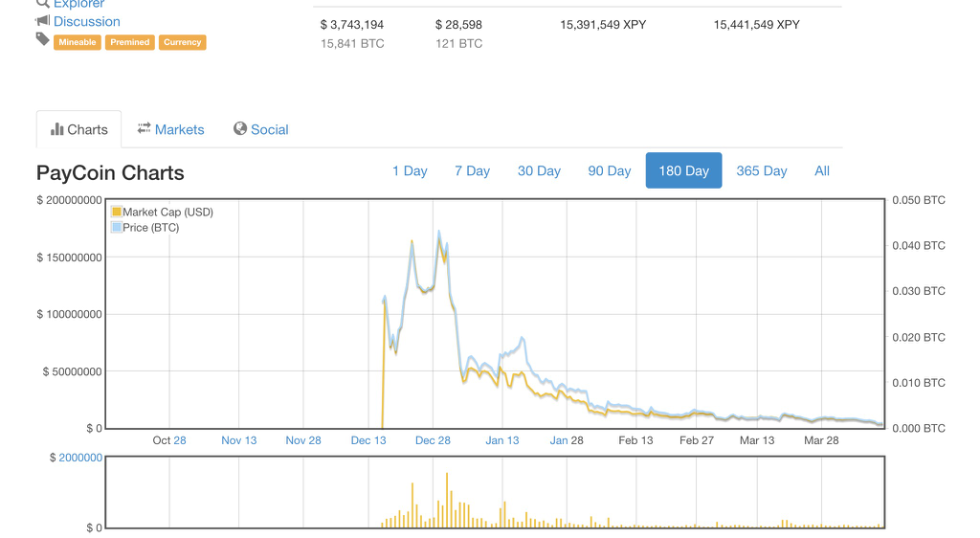Click the 0.010 BTC axis label
This screenshot has width=980, height=538.
click(919, 383)
